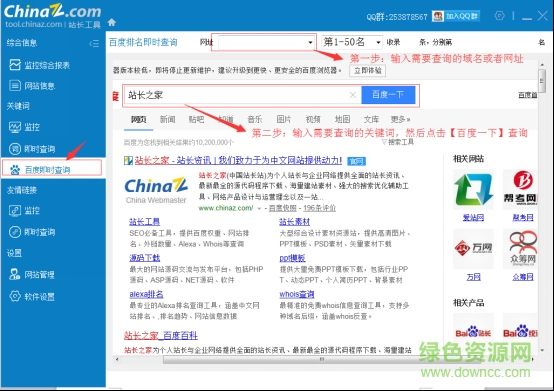
Task: Switch to the 新闻 tab
Action: click(167, 119)
